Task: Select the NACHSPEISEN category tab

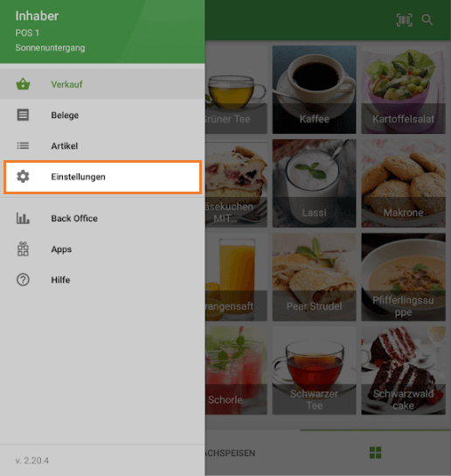Action: click(231, 453)
